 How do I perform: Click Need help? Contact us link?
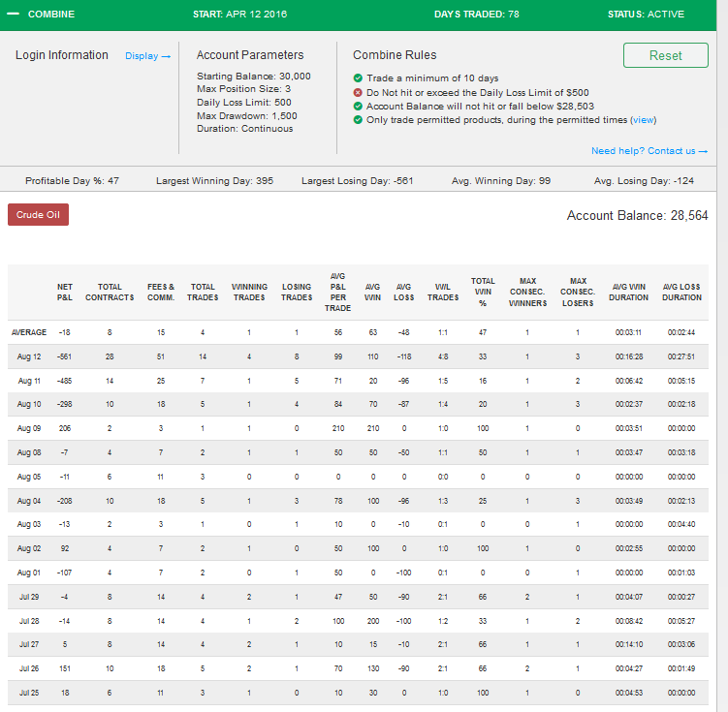pyautogui.click(x=649, y=151)
